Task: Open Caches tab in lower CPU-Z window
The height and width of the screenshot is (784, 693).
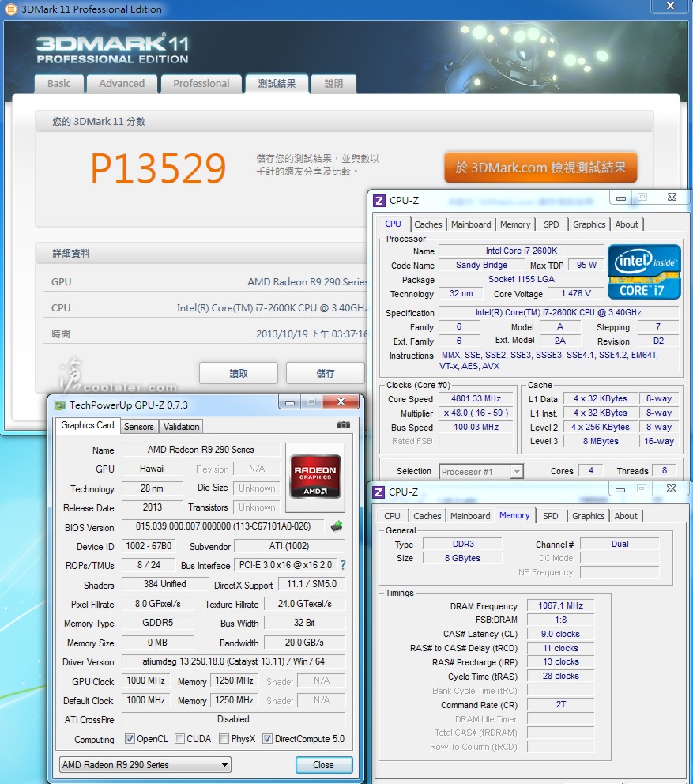Action: pyautogui.click(x=427, y=516)
